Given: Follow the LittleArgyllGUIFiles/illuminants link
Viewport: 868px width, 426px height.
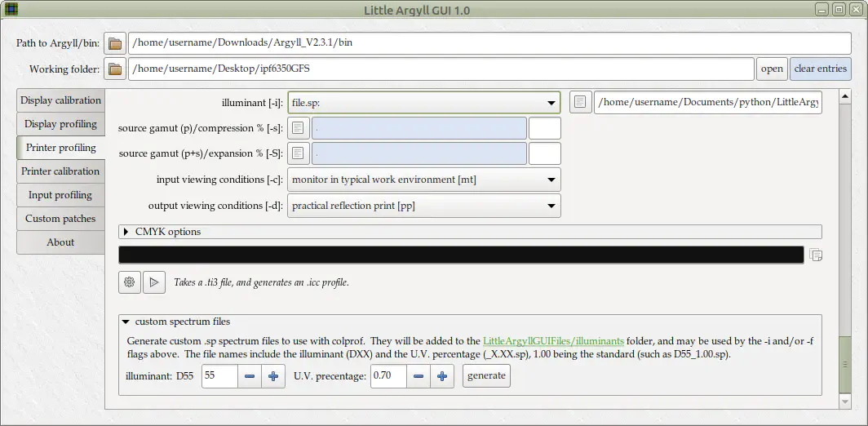Looking at the screenshot, I should [x=554, y=341].
